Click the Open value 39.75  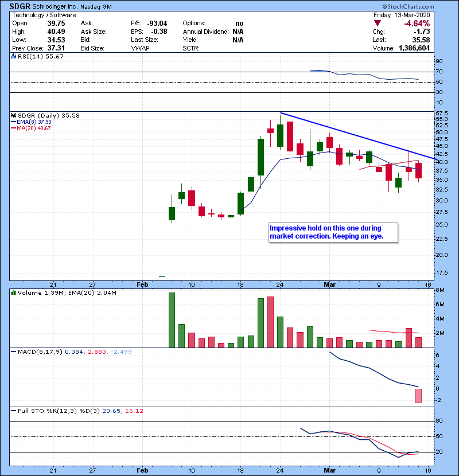(56, 24)
